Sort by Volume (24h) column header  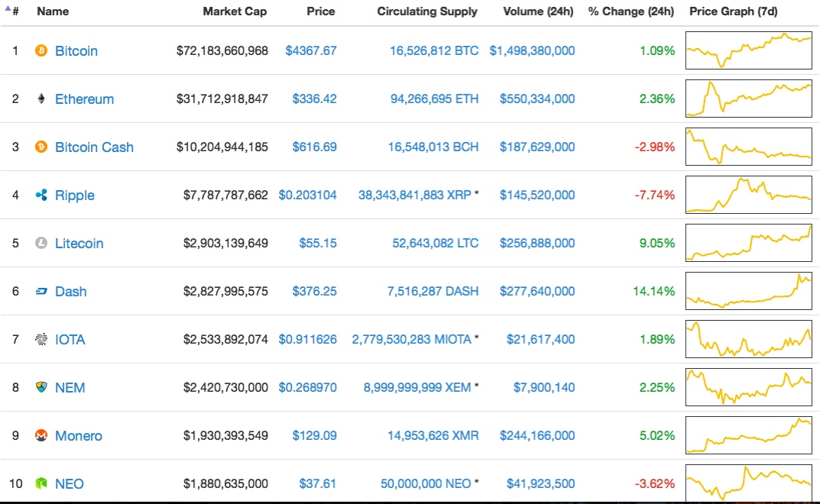click(x=538, y=11)
